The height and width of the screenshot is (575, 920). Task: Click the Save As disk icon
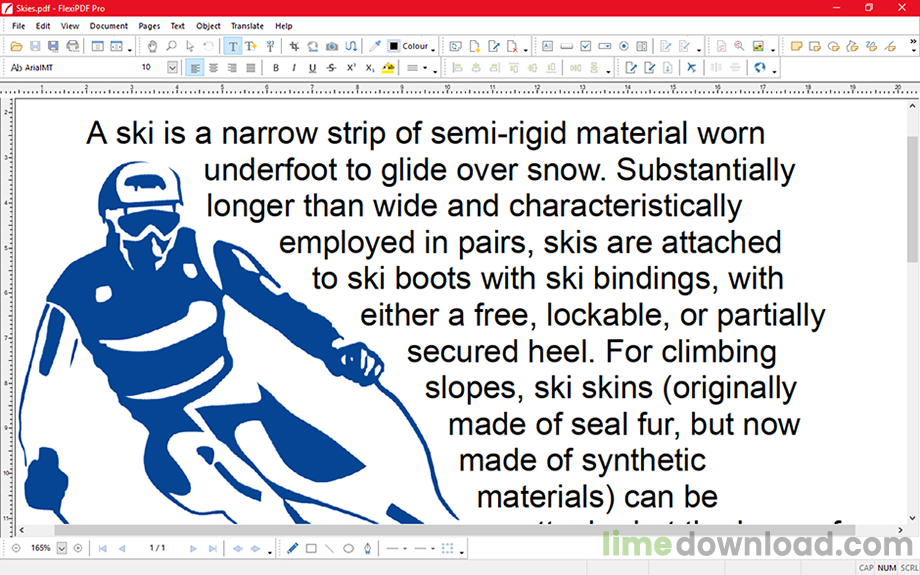[53, 46]
